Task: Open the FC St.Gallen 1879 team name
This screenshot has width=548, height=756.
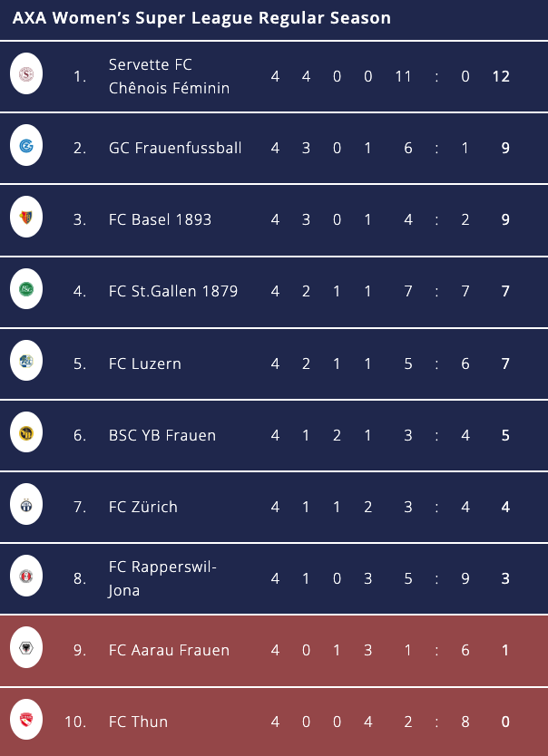Action: pyautogui.click(x=173, y=291)
